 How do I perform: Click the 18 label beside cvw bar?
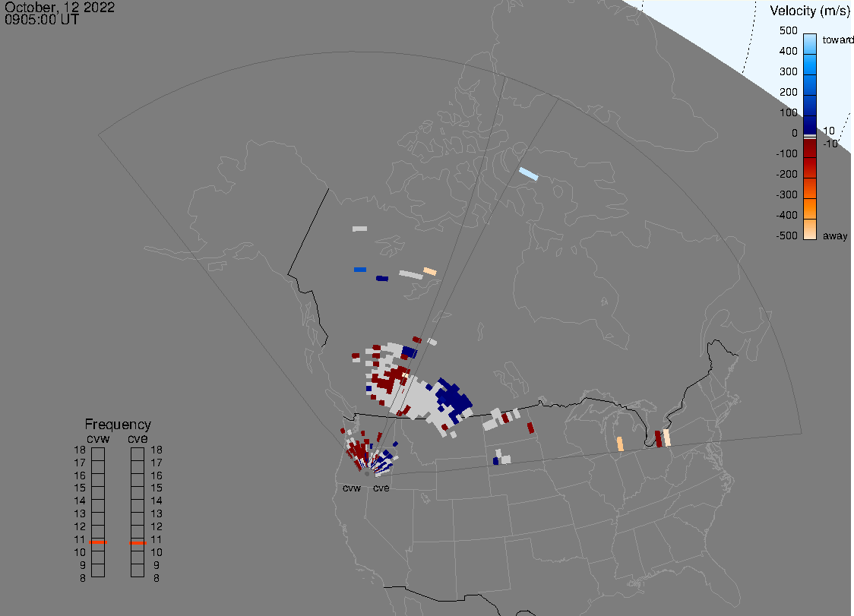[x=80, y=450]
